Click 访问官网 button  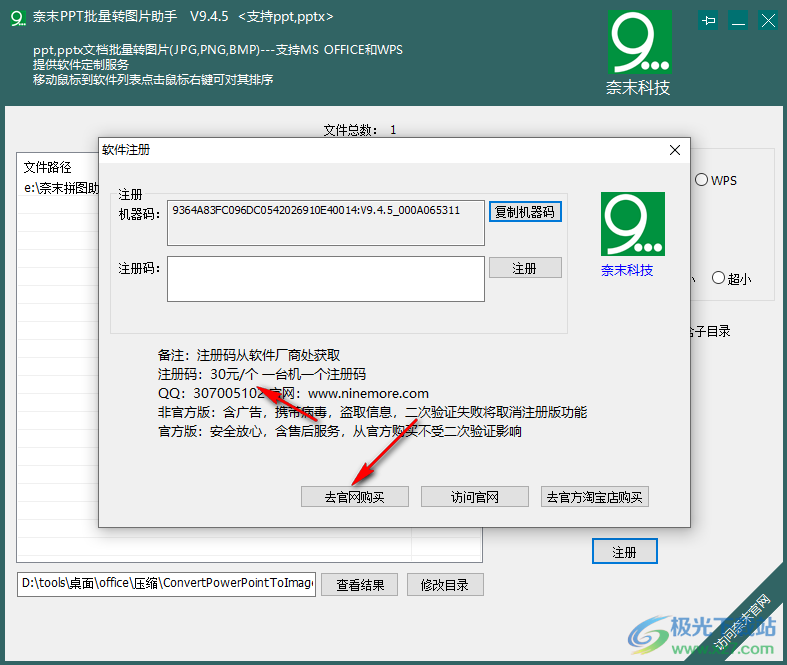pyautogui.click(x=474, y=497)
